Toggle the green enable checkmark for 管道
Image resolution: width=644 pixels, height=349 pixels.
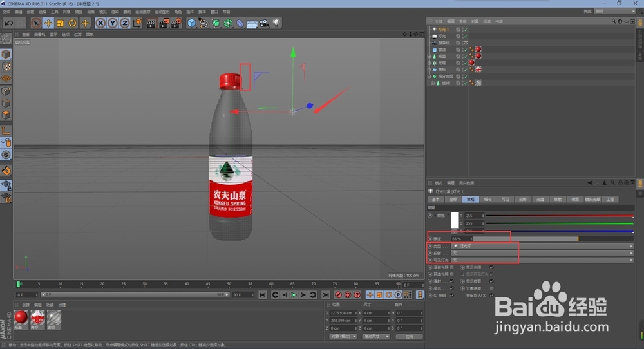pos(466,50)
